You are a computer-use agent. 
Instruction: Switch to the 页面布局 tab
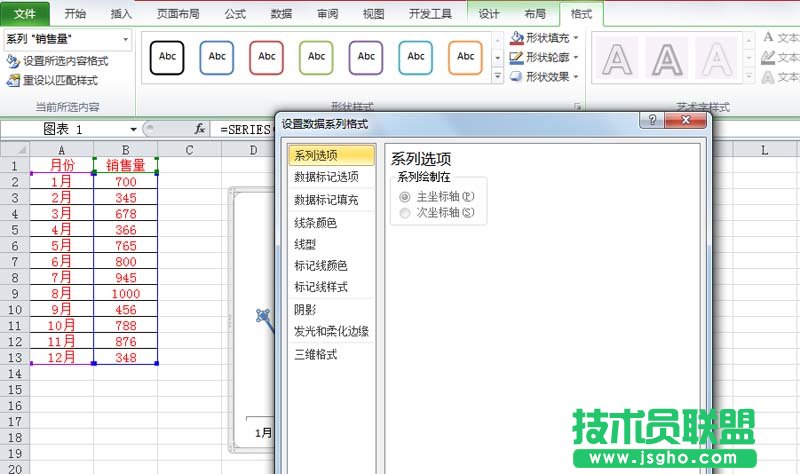coord(178,14)
